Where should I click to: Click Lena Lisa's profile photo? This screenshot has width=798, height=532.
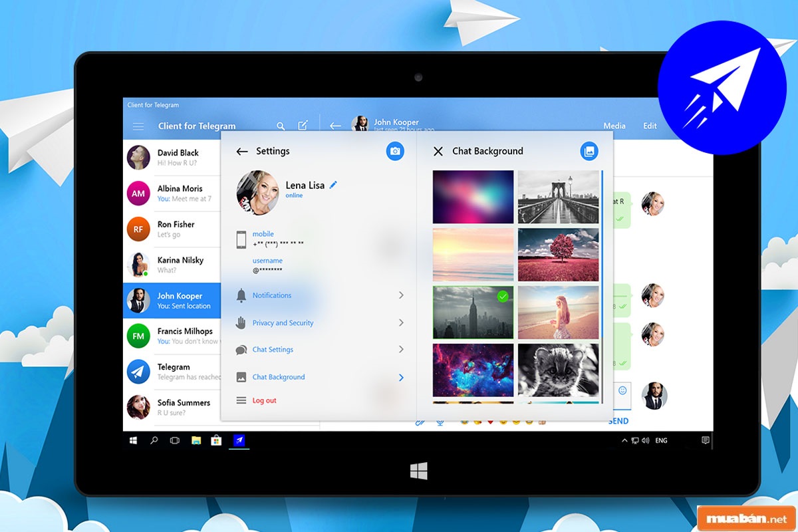(x=258, y=193)
